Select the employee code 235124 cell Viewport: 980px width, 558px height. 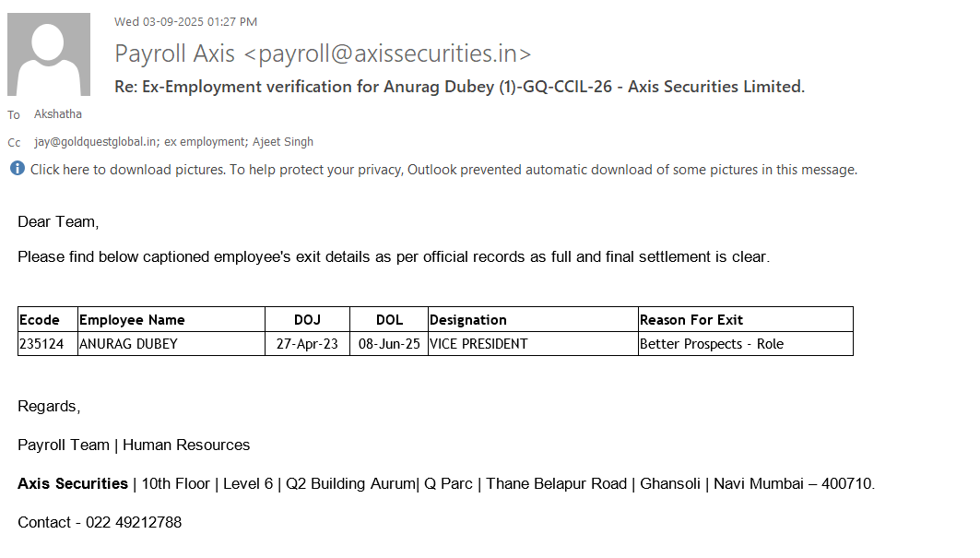(x=41, y=344)
